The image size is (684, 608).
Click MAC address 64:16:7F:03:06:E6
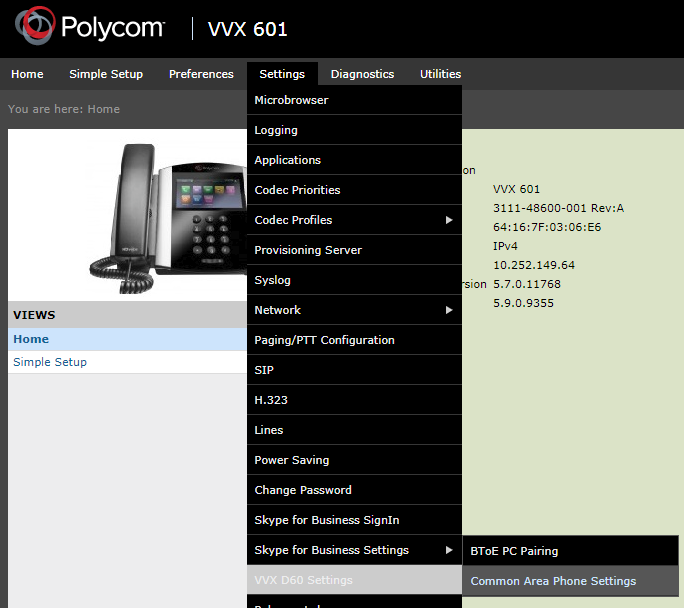pyautogui.click(x=547, y=227)
